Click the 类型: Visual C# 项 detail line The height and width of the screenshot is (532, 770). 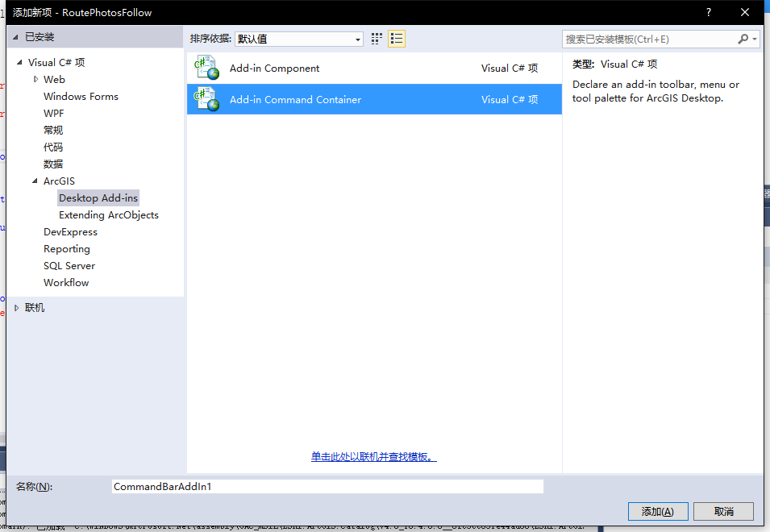[615, 64]
